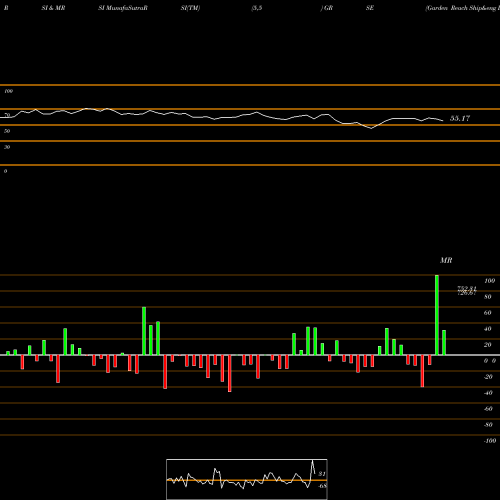Click the 'SI MunafaSutraR' header label
500x500 pixels.
123,8
